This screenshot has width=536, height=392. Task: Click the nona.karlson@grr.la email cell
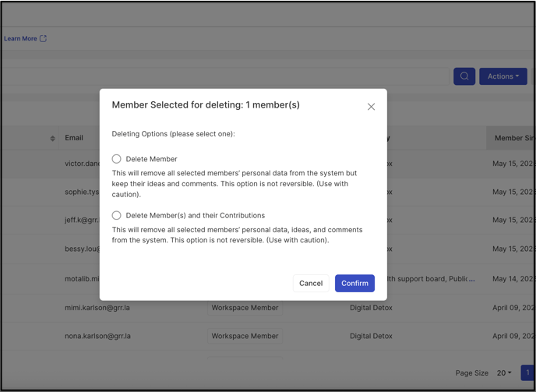point(97,336)
